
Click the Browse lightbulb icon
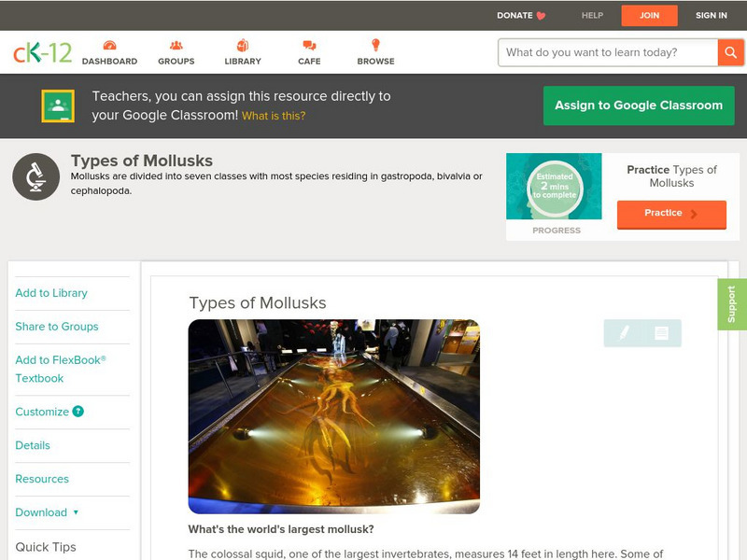tap(375, 46)
